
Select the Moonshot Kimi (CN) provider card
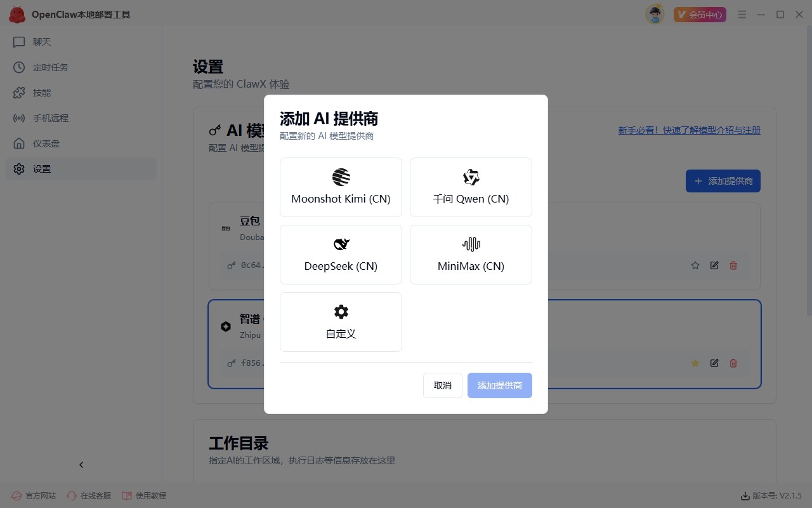[341, 187]
